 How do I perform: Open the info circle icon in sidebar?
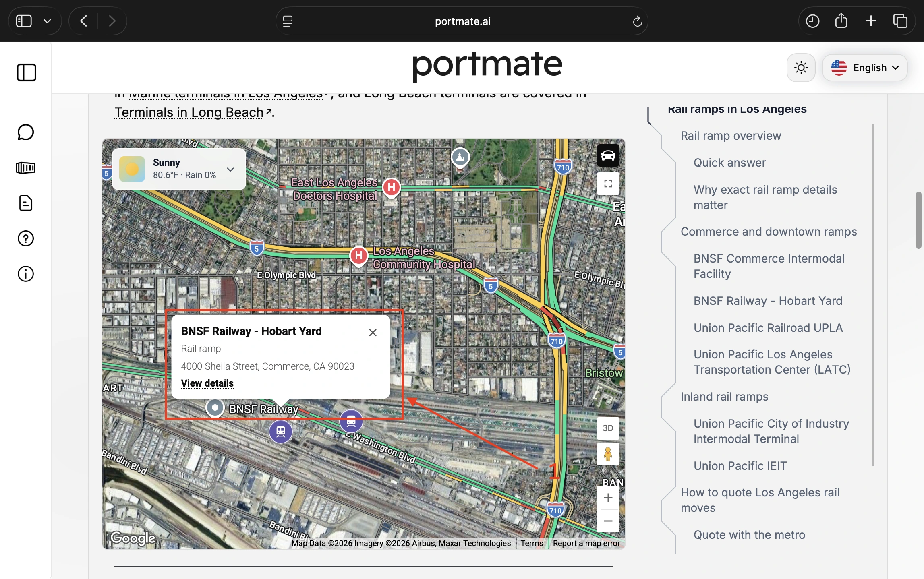click(x=26, y=274)
